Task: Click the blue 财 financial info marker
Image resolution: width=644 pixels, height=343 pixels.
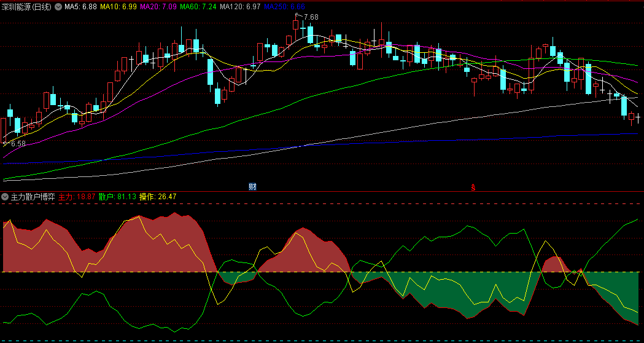Action: pos(252,187)
